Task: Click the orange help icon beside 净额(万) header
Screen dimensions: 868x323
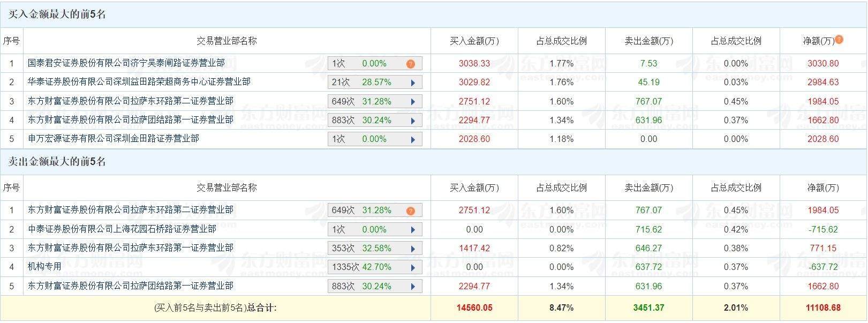Action: (x=839, y=39)
